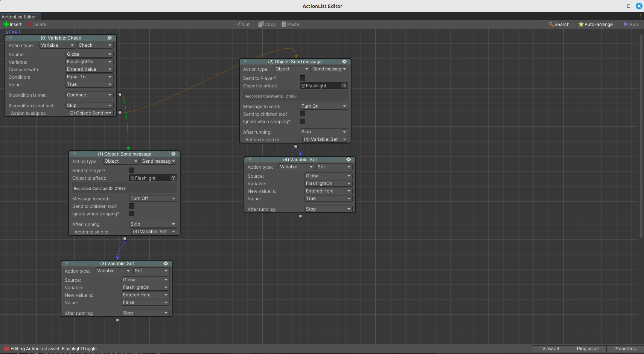Open If condition is not met Skip dropdown
Image resolution: width=644 pixels, height=354 pixels.
89,105
